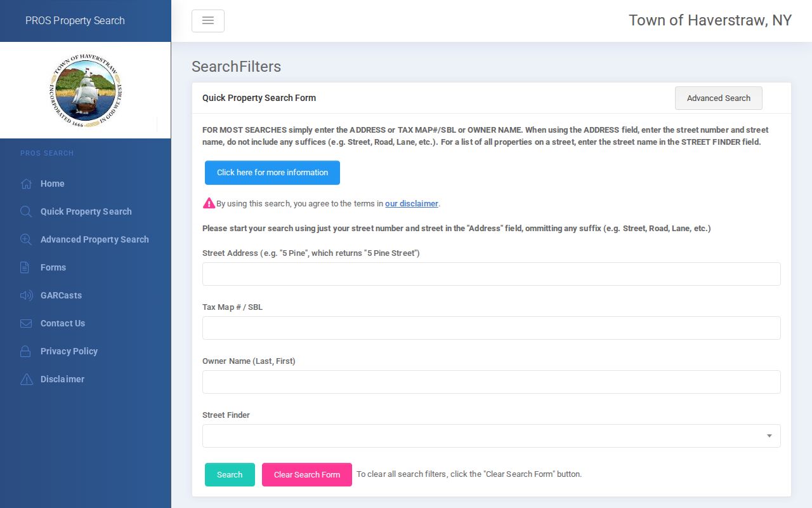Click 'Click here for more information' button
The image size is (812, 508).
coord(272,173)
